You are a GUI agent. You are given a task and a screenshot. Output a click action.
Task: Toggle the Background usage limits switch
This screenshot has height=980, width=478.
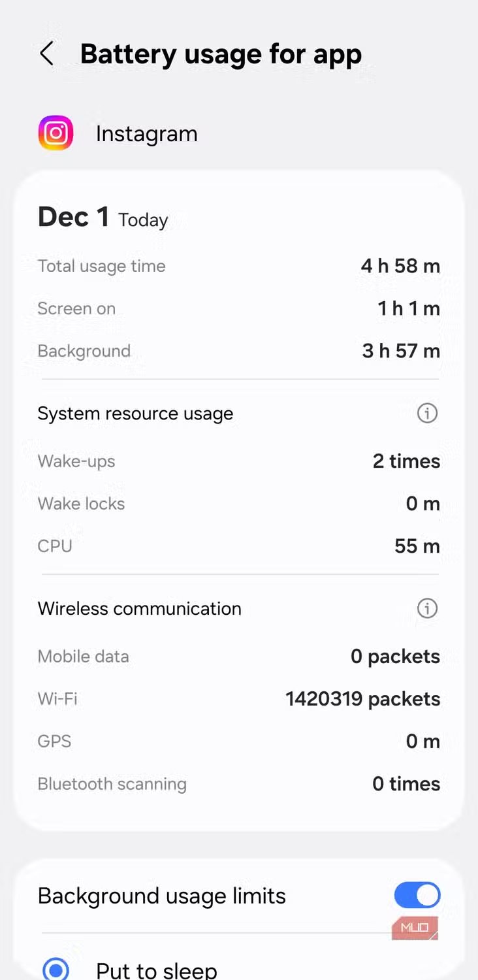(417, 896)
